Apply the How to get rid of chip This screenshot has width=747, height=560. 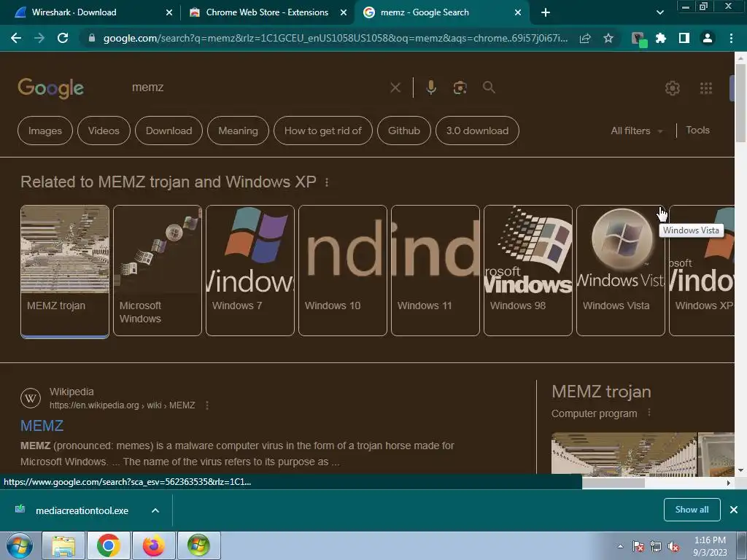click(x=322, y=131)
